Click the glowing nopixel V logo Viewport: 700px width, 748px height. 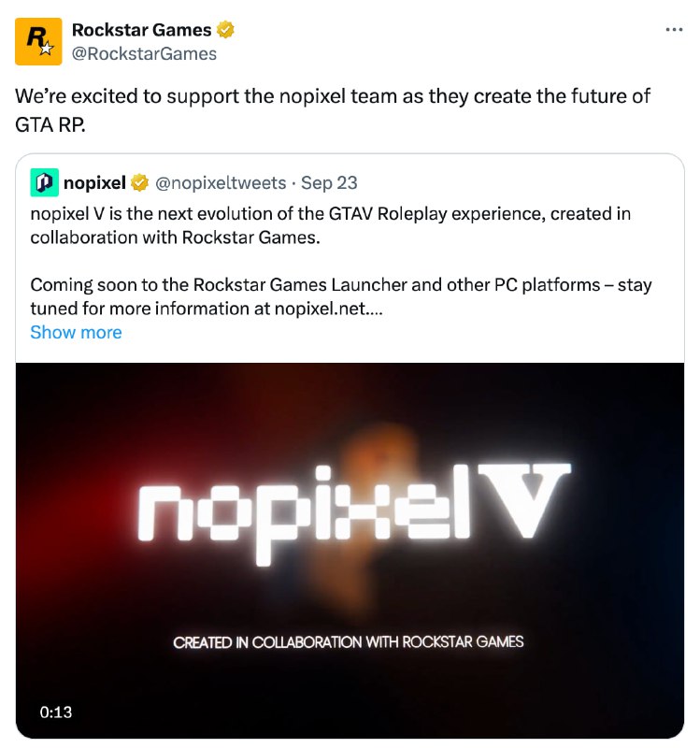tap(353, 509)
